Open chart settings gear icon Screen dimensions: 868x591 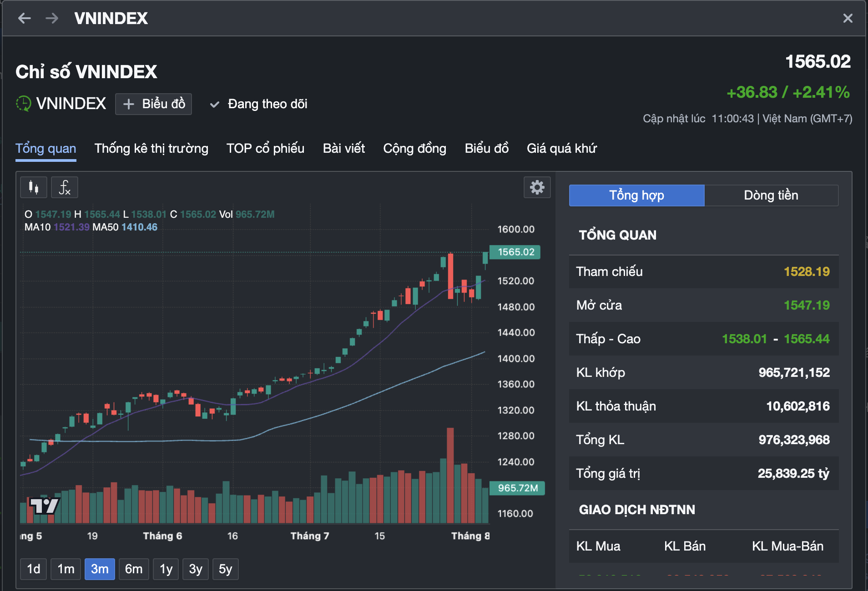pos(537,187)
